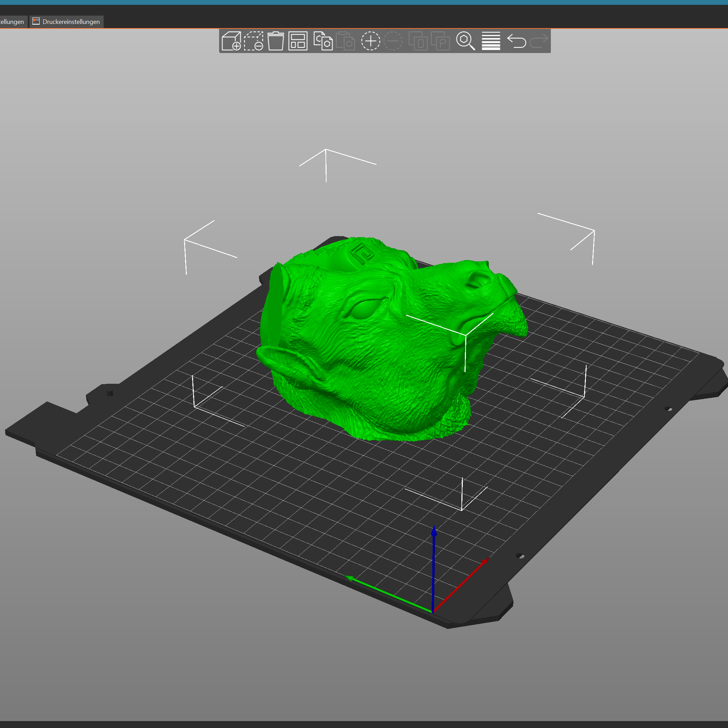
Task: Add an instance with the plus-circle icon
Action: click(x=370, y=41)
